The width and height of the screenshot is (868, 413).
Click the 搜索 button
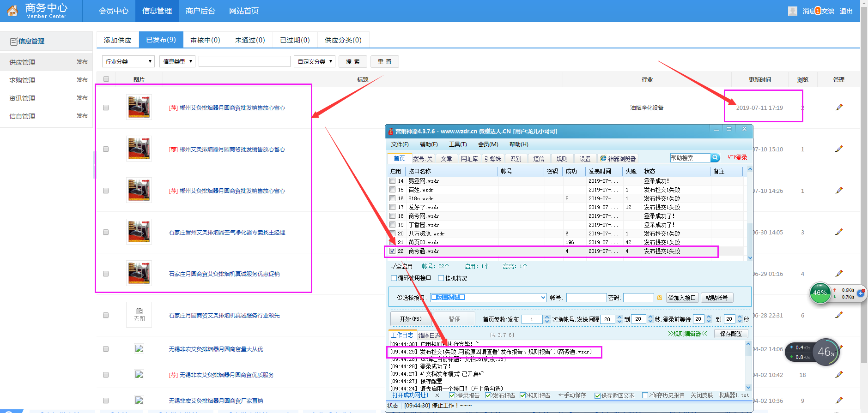click(353, 61)
